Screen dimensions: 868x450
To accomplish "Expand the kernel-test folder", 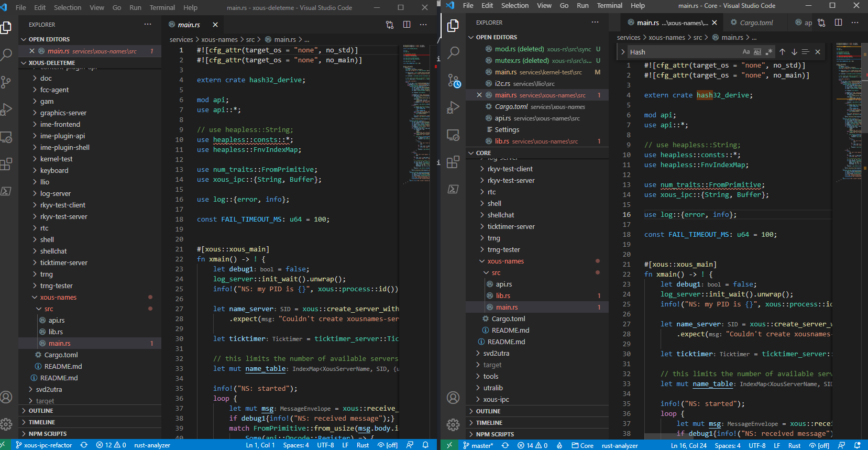I will pos(57,159).
